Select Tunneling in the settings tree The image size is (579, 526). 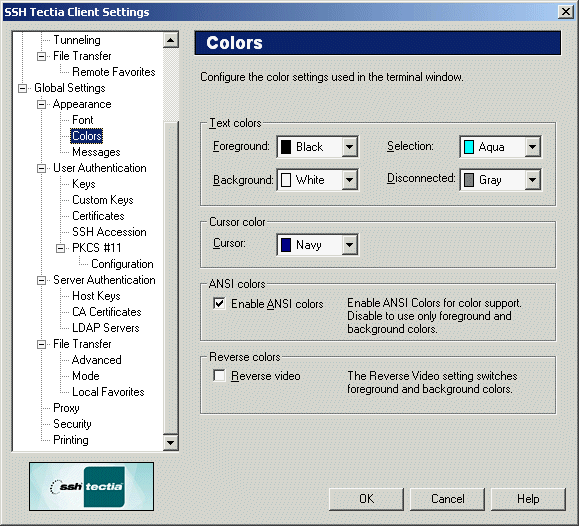tap(77, 40)
